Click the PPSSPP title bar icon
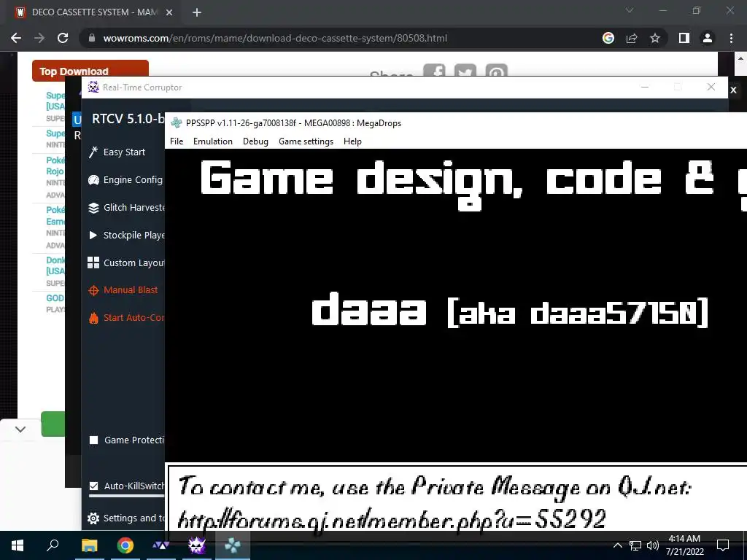Screen dimensions: 747x560 pyautogui.click(x=177, y=122)
